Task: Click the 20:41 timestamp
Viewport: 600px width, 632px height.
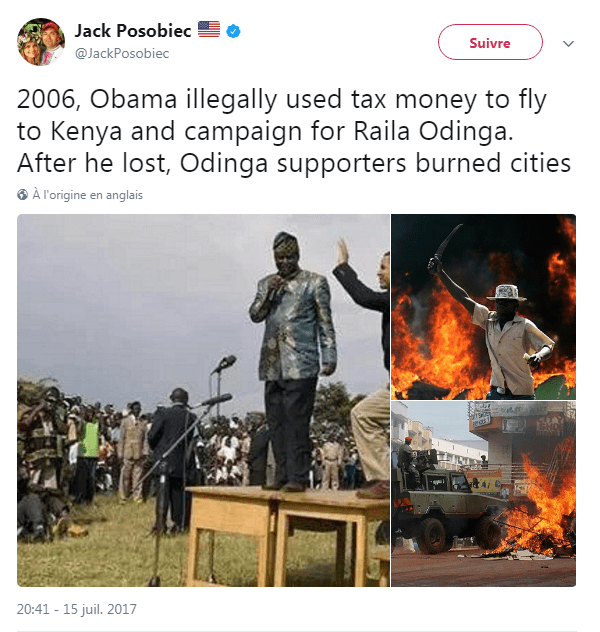Action: (34, 608)
